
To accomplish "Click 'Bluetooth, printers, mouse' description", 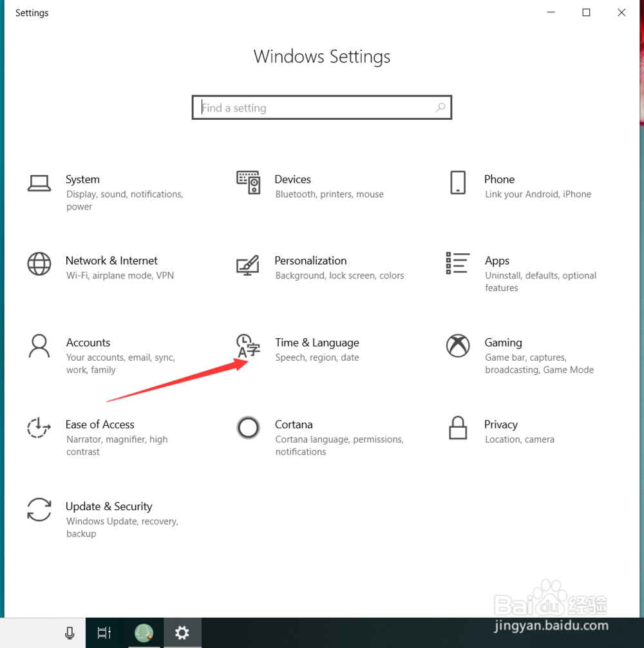I will (x=329, y=195).
